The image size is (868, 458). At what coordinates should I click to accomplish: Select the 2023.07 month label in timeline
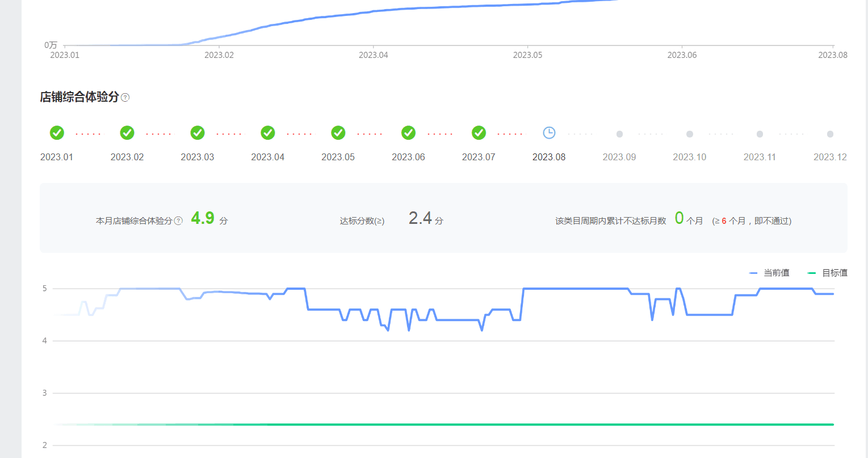[x=479, y=157]
